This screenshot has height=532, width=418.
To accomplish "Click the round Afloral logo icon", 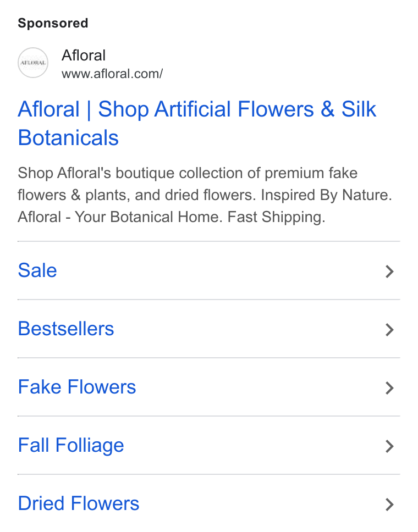I will click(33, 63).
